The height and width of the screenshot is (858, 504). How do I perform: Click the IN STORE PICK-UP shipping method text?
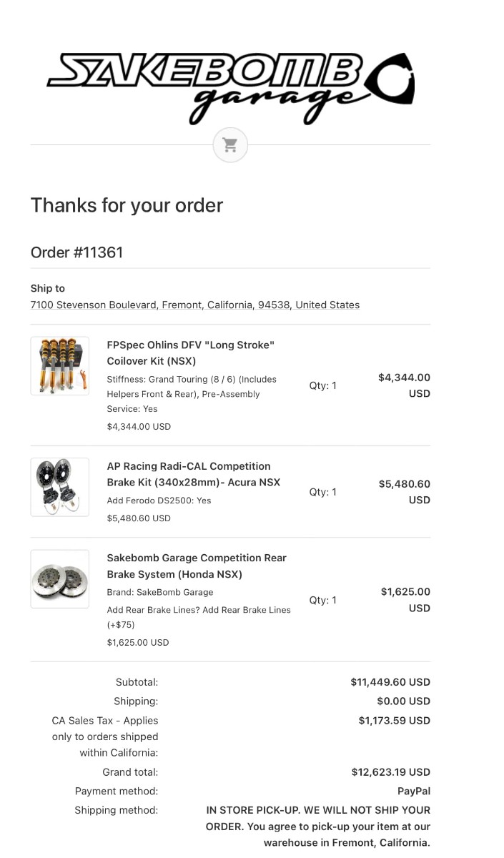coord(318,827)
